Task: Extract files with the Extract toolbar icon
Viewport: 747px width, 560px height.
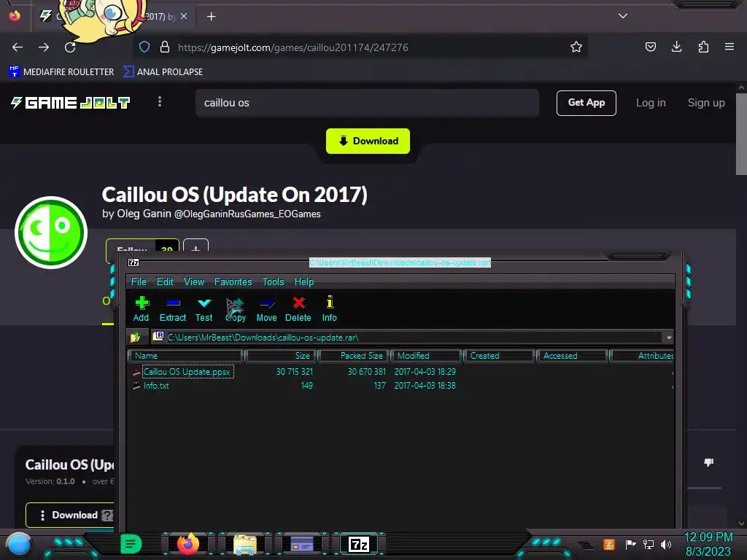Action: [172, 308]
